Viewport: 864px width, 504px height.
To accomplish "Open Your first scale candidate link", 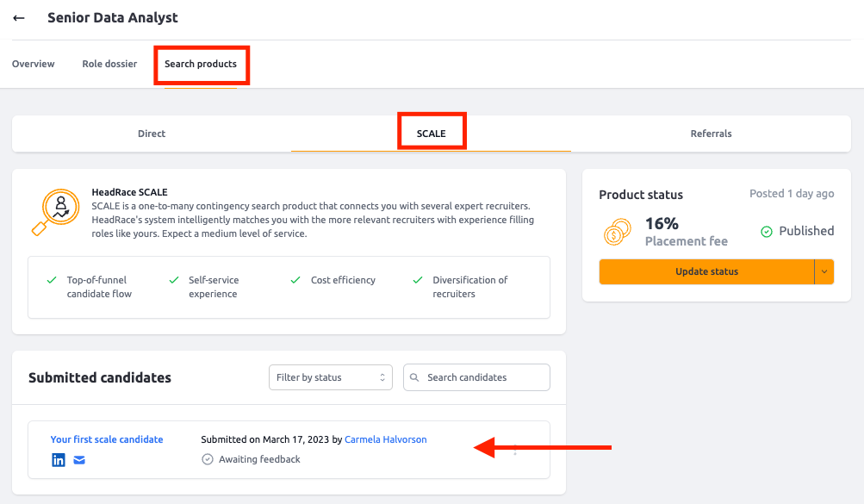I will [x=107, y=439].
